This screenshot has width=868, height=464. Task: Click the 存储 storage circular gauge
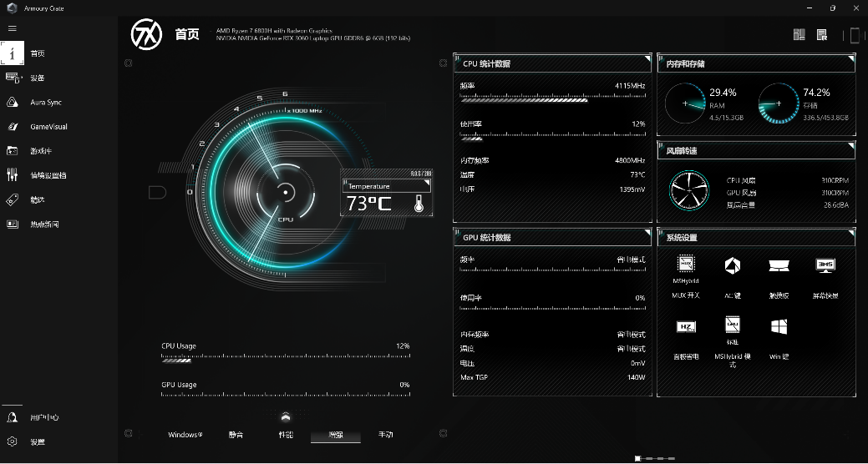coord(779,103)
